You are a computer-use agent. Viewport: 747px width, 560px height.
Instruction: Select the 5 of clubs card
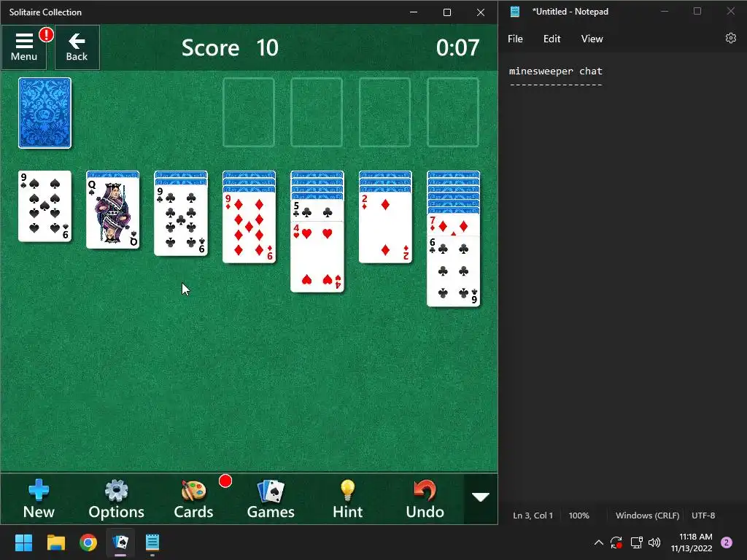317,211
